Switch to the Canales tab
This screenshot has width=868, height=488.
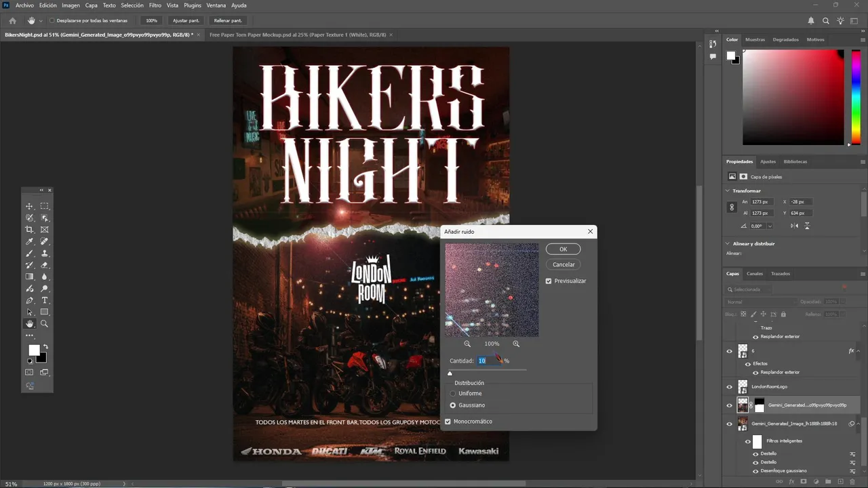click(755, 274)
